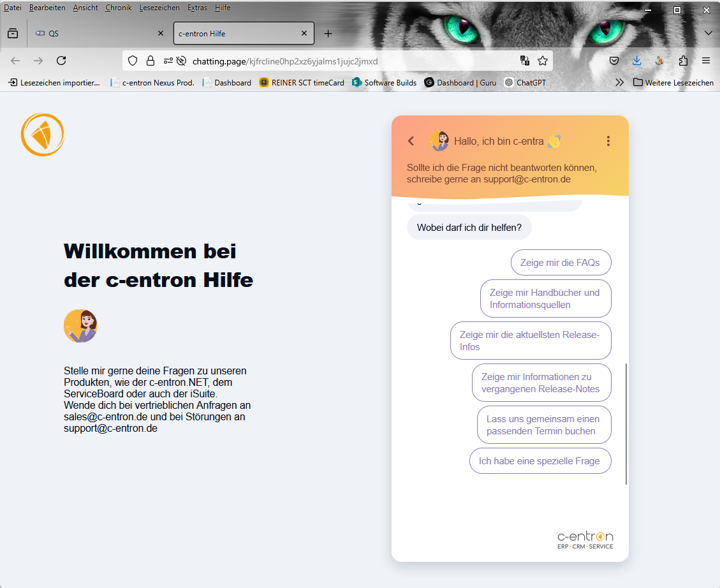The image size is (720, 588).
Task: Bookmark this page with the star icon
Action: 543,61
